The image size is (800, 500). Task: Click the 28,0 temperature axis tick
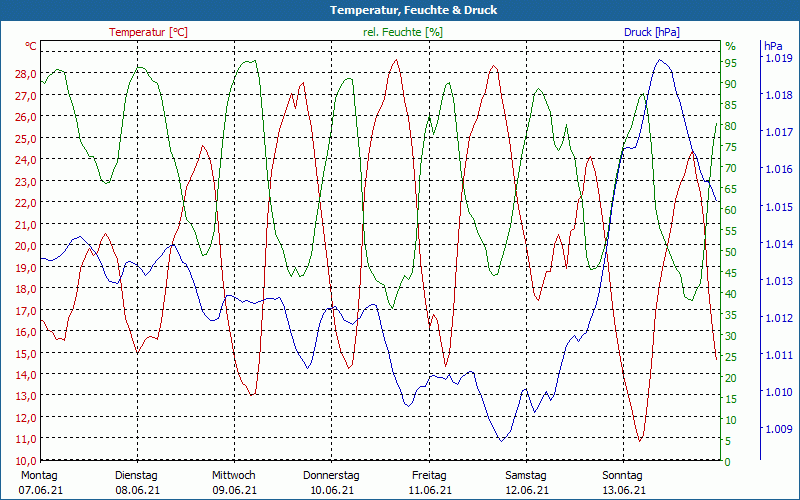click(25, 74)
